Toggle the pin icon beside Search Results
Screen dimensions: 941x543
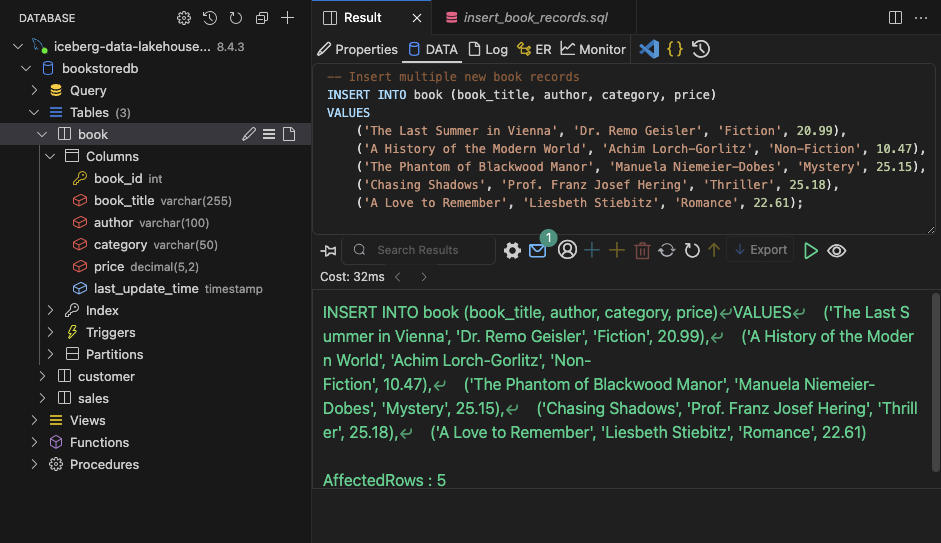click(329, 250)
